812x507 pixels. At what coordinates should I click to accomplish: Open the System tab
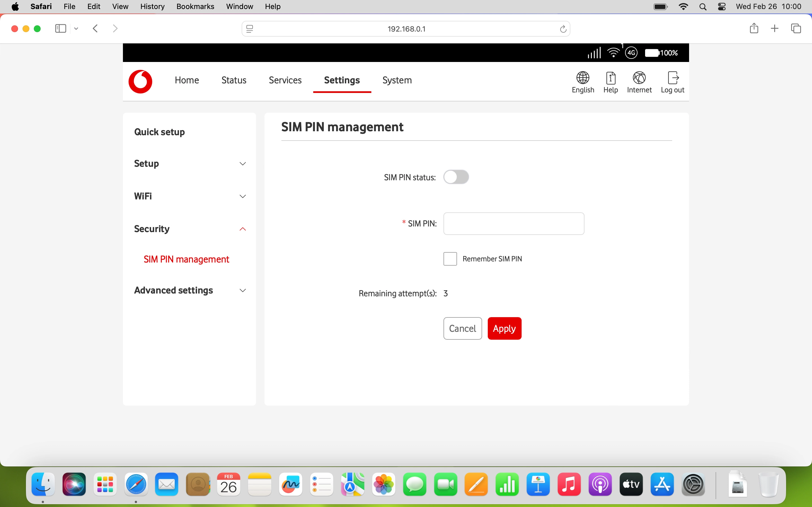397,80
